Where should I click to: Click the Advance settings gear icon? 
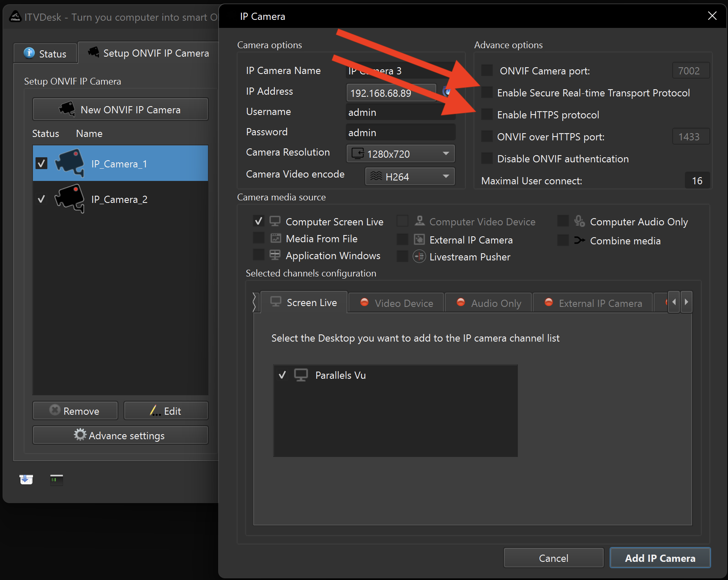[x=80, y=435]
